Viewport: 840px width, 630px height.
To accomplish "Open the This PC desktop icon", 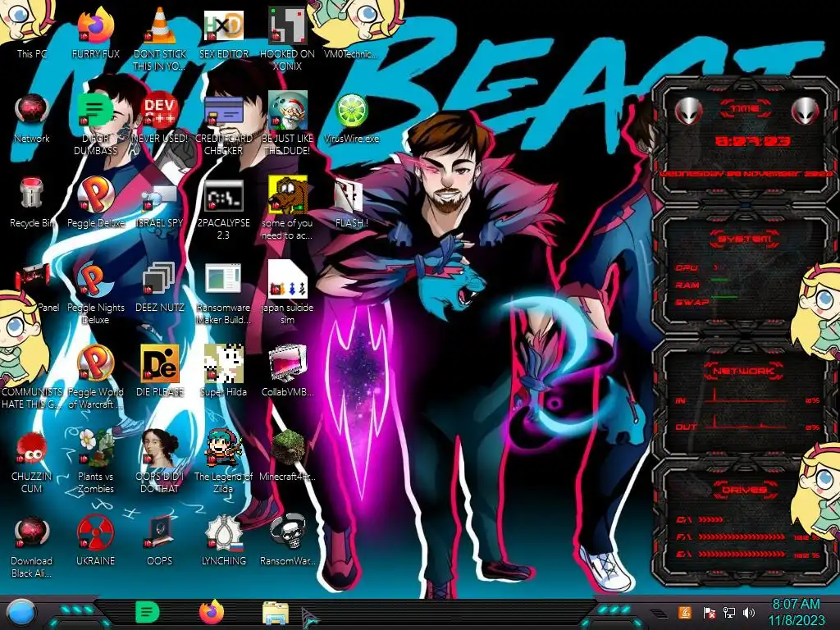I will [31, 30].
